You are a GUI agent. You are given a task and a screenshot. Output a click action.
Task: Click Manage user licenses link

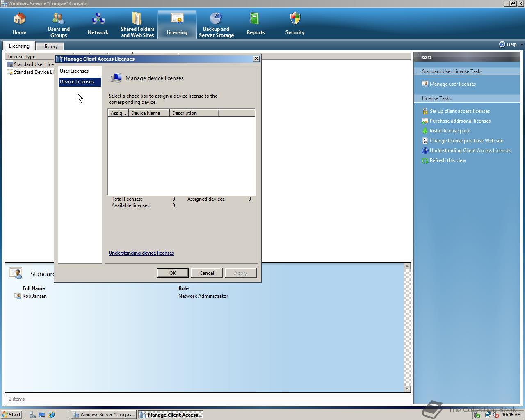coord(453,84)
